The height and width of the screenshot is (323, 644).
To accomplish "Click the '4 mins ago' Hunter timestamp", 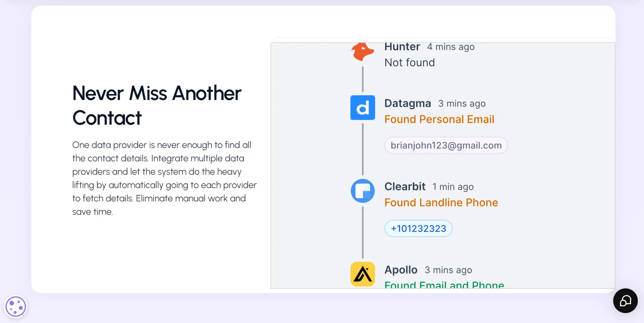I will pos(451,47).
